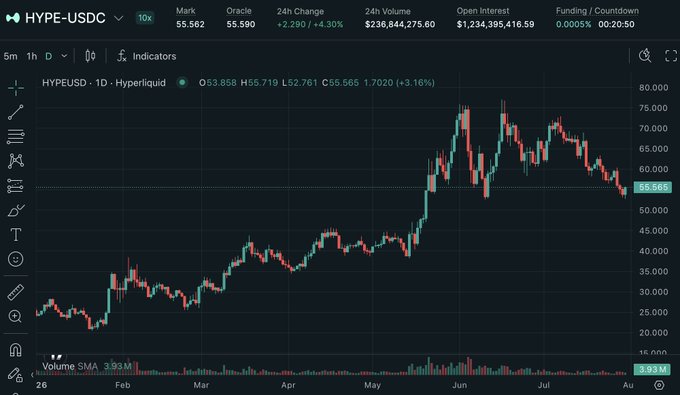
Task: Open chart settings gear icon
Action: point(659,385)
